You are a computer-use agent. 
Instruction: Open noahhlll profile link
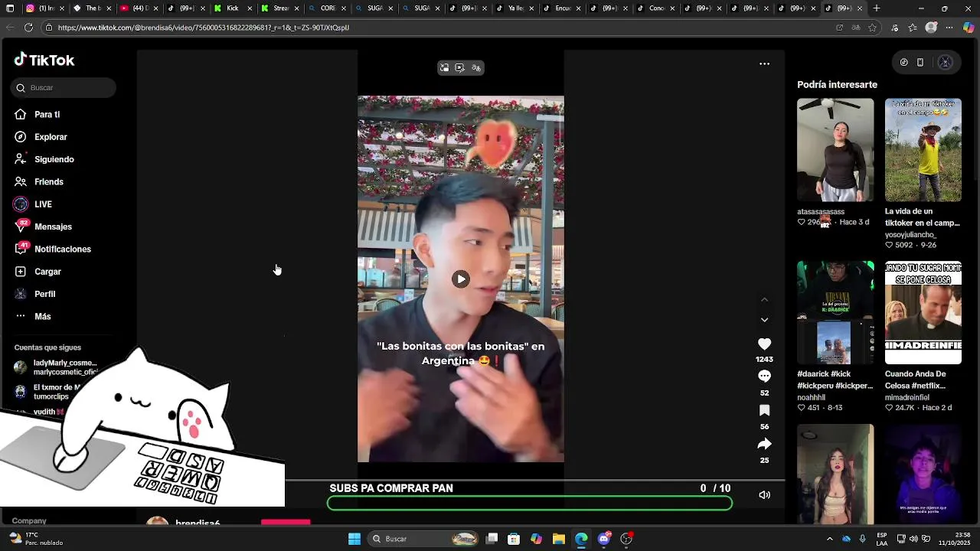[x=811, y=398]
